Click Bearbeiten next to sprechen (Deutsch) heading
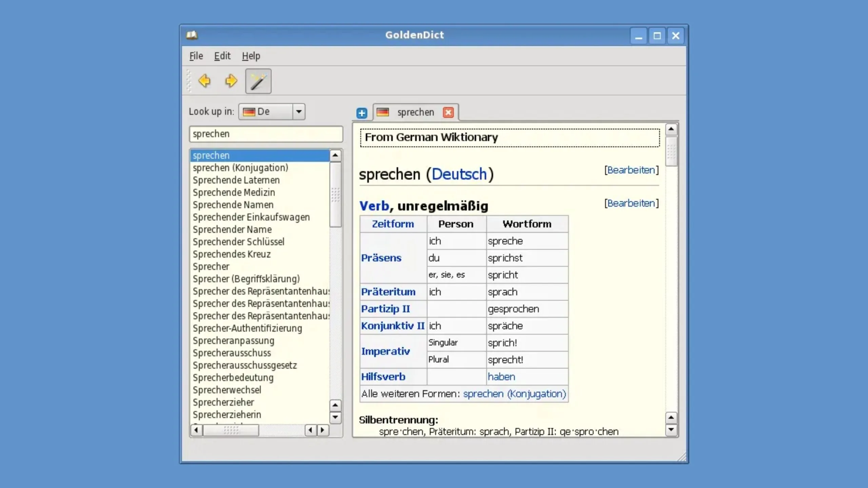 click(x=631, y=170)
